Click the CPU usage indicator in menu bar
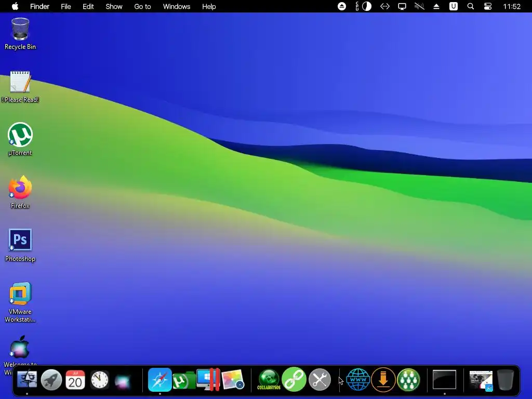The width and height of the screenshot is (532, 399). pyautogui.click(x=364, y=6)
